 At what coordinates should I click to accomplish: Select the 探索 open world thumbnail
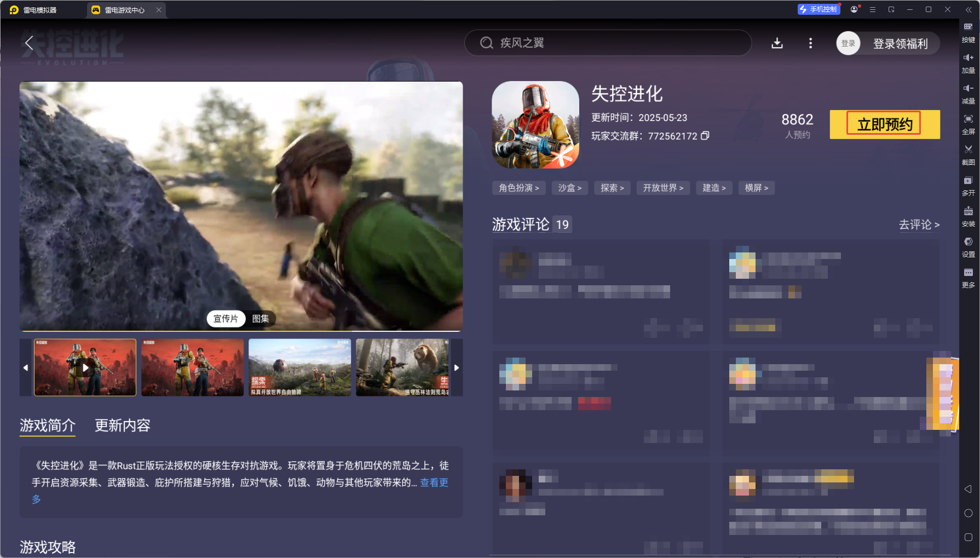[299, 367]
